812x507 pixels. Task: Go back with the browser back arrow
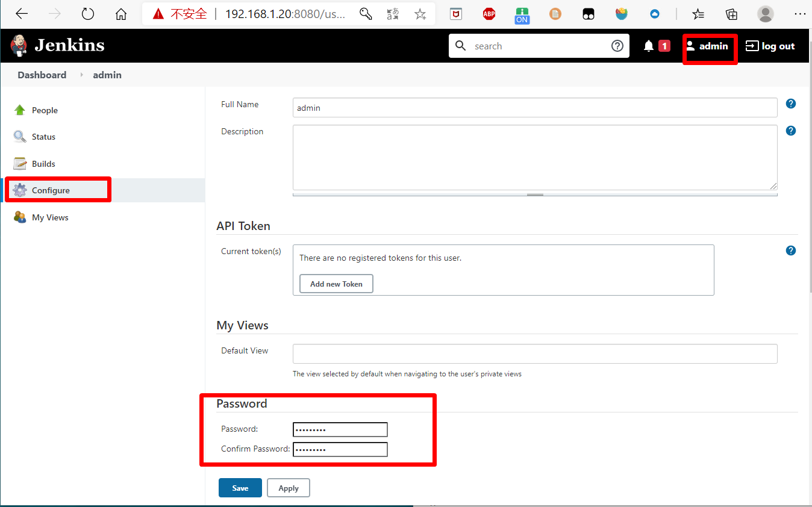pos(22,14)
